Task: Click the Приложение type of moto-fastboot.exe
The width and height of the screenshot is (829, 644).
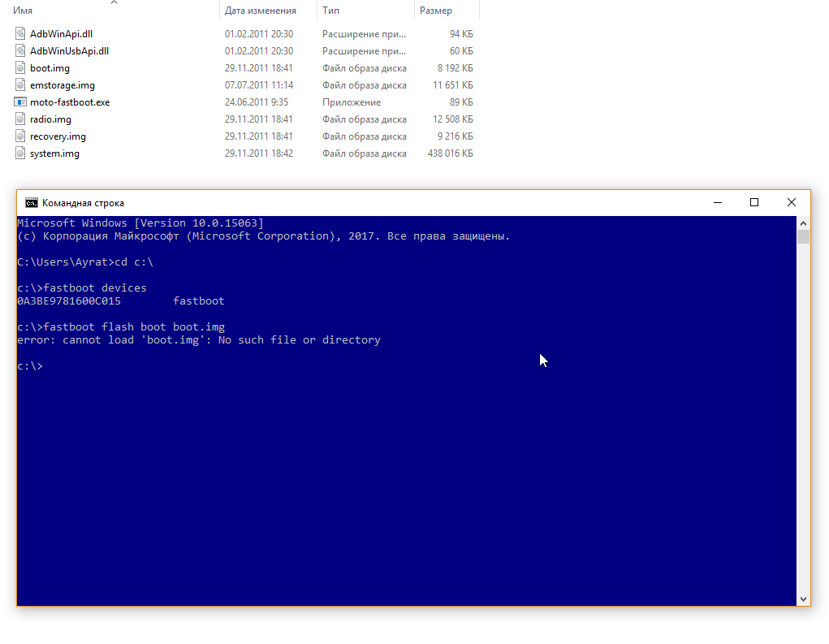Action: click(352, 102)
